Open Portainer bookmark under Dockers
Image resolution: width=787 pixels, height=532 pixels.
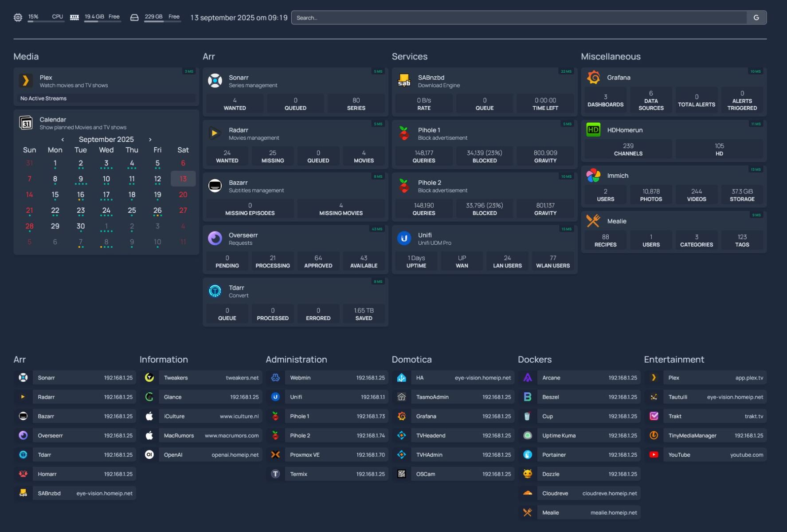pyautogui.click(x=579, y=455)
